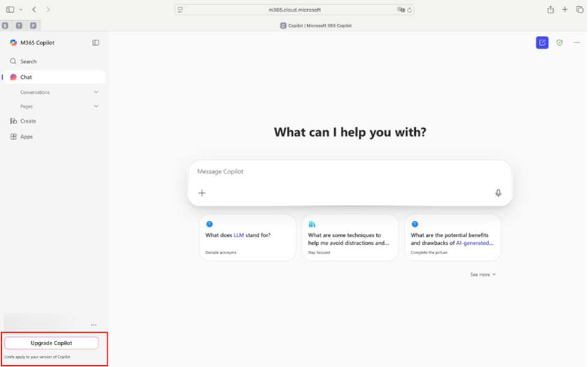Click the browser address bar
Image resolution: width=588 pixels, height=367 pixels.
pyautogui.click(x=295, y=10)
